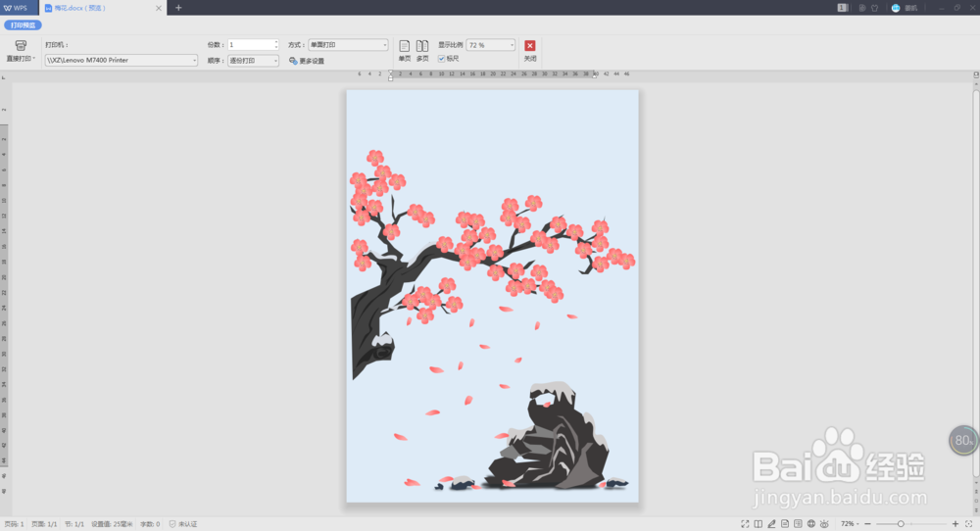This screenshot has width=980, height=531.
Task: Open the 72% display ratio dropdown
Action: click(x=491, y=45)
